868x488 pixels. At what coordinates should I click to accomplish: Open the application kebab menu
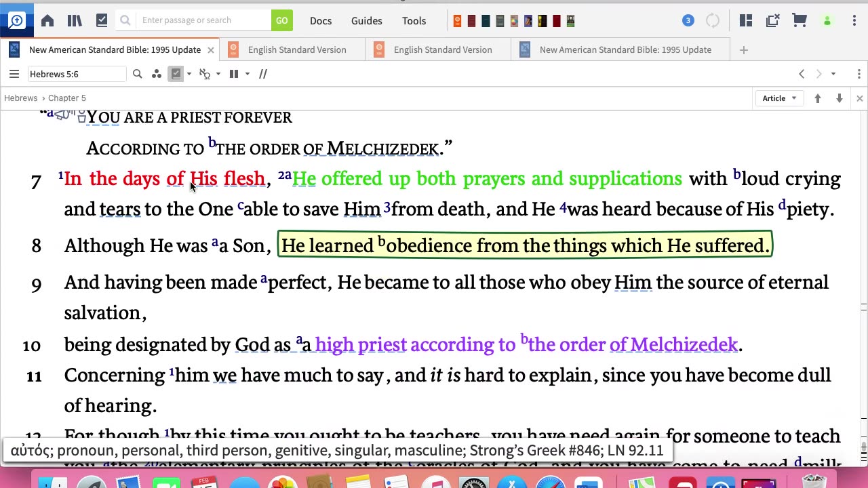tap(854, 20)
